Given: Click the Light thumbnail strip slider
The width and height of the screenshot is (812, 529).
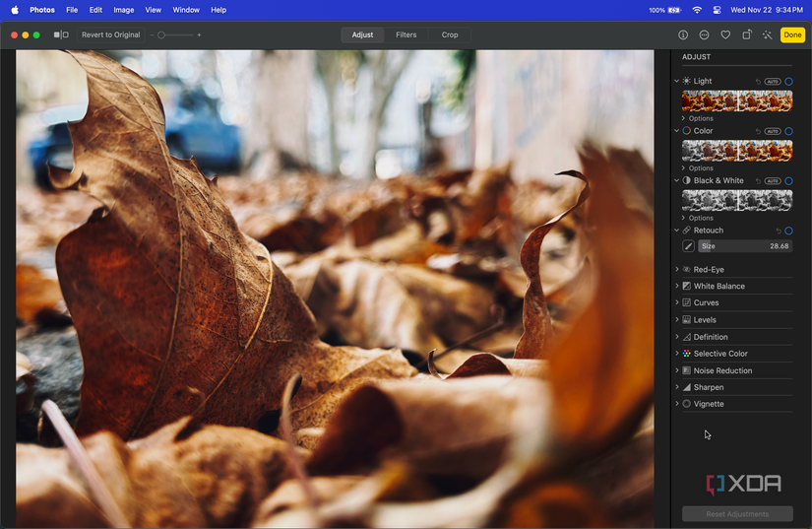Looking at the screenshot, I should (737, 101).
